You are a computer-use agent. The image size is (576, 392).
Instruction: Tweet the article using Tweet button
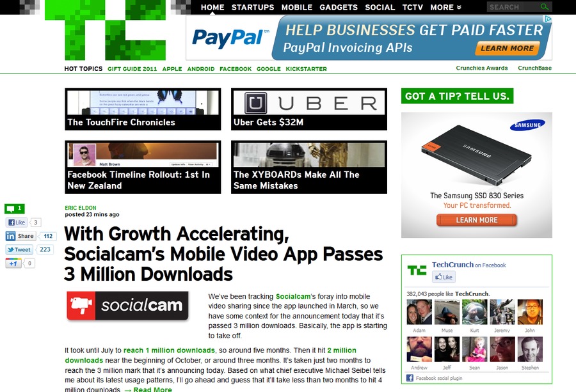tap(19, 249)
